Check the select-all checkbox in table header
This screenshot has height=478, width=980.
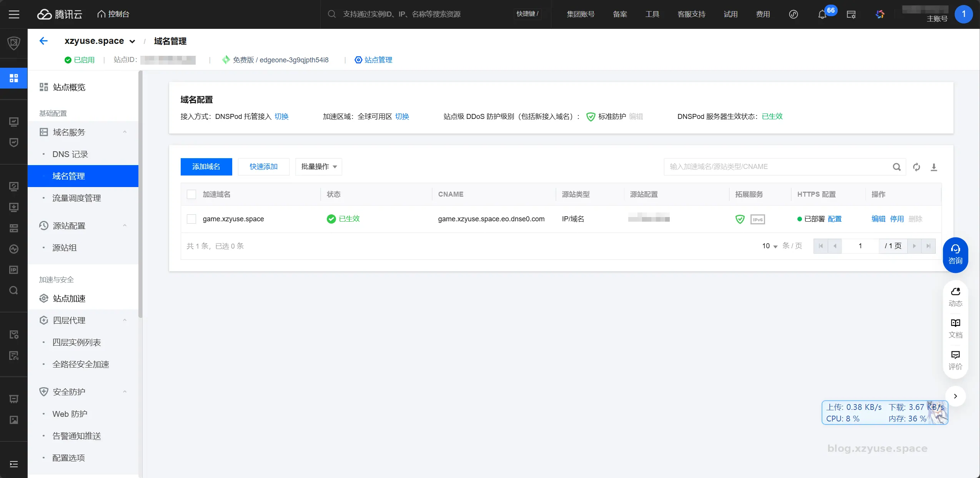191,194
